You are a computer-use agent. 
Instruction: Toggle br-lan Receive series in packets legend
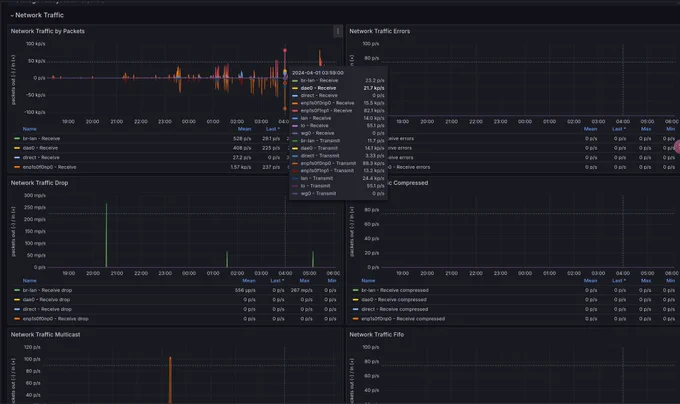41,139
